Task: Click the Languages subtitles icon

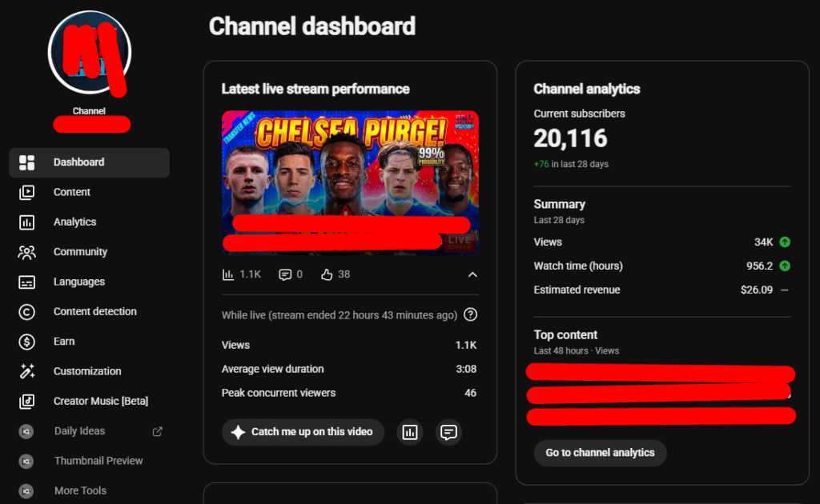Action: (x=26, y=282)
